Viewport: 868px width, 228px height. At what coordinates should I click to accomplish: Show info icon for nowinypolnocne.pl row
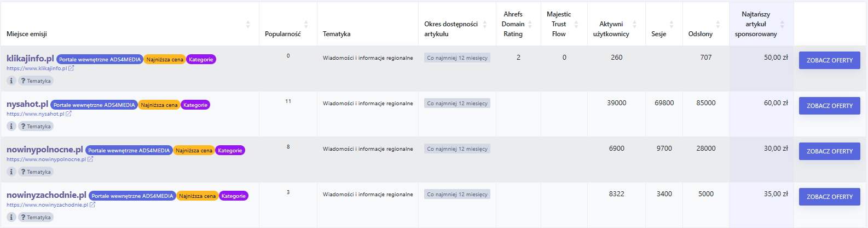[x=11, y=172]
